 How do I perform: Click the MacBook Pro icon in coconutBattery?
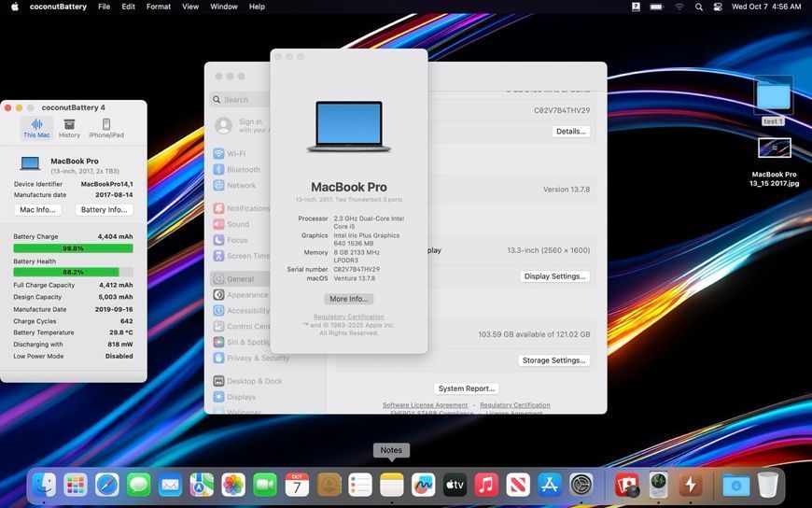point(30,163)
